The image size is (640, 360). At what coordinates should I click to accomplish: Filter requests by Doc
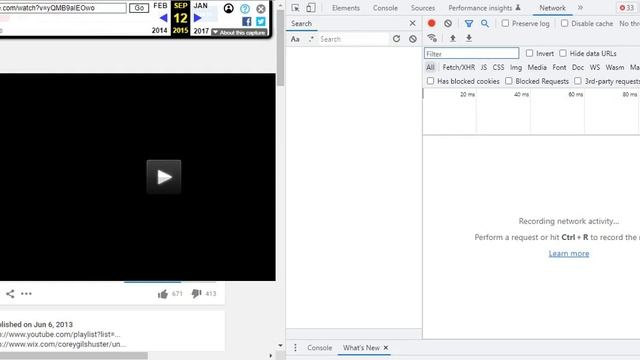(x=578, y=67)
